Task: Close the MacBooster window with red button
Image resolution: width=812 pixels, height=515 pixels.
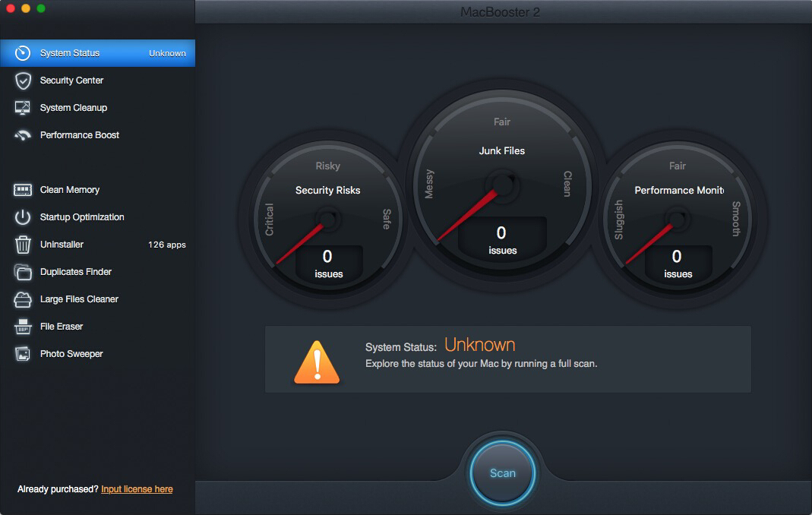Action: coord(11,8)
